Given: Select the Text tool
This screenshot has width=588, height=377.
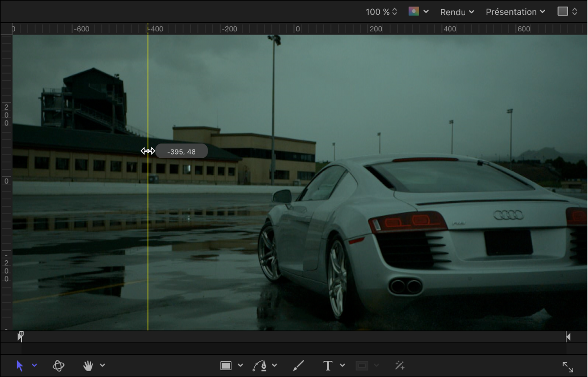Looking at the screenshot, I should [x=328, y=366].
